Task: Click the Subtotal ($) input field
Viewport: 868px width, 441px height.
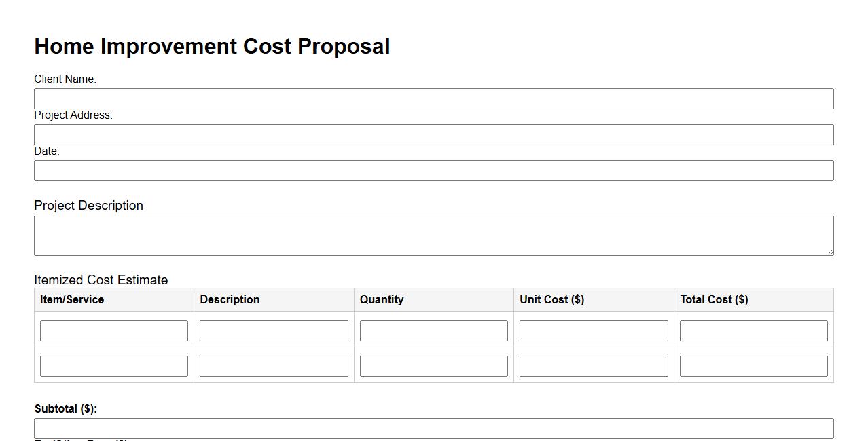Action: pos(433,428)
